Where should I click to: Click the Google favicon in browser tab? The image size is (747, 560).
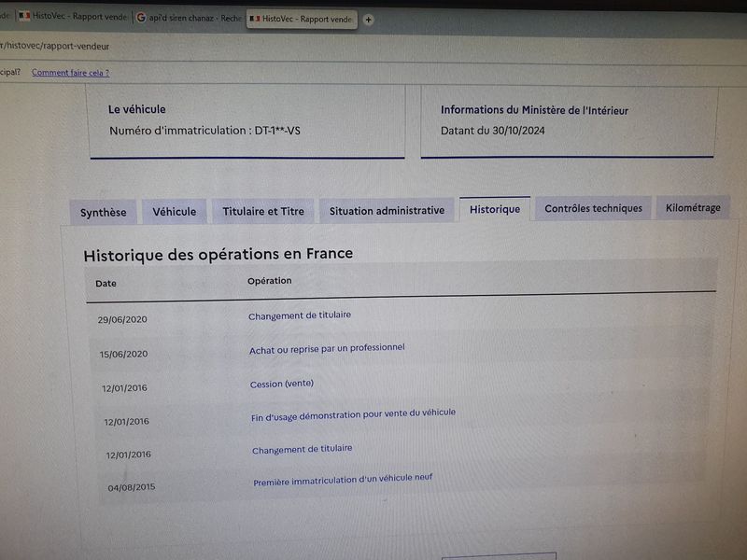(141, 18)
